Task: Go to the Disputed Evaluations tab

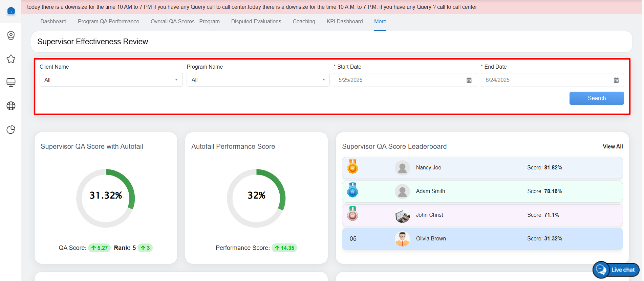Action: (256, 21)
